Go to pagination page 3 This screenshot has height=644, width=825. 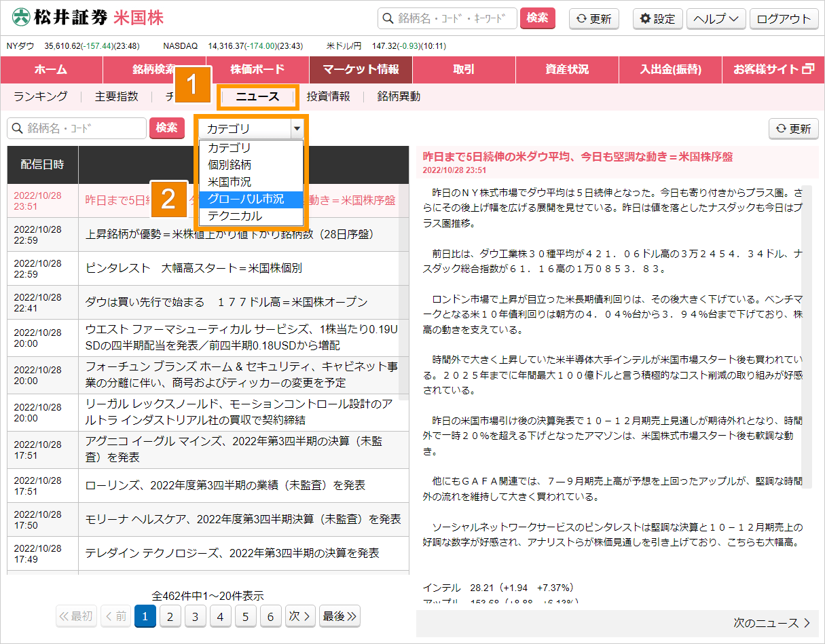(195, 616)
